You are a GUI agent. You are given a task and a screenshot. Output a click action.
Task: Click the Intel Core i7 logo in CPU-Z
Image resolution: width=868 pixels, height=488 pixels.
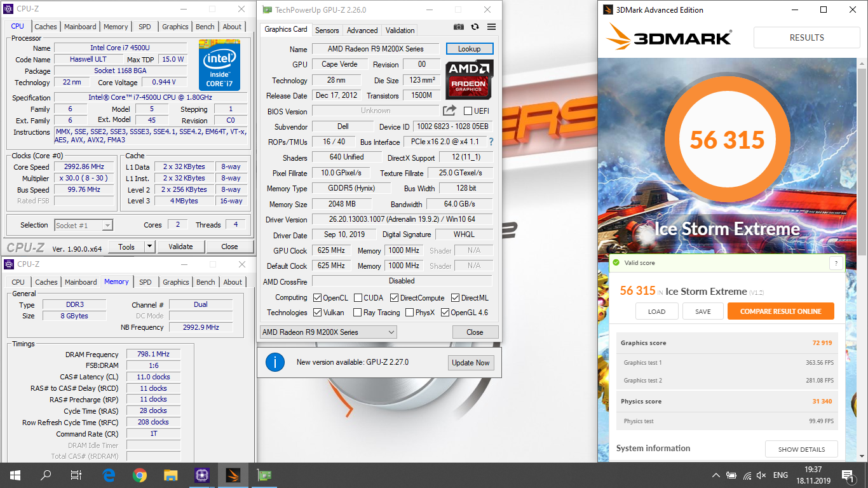tap(219, 65)
